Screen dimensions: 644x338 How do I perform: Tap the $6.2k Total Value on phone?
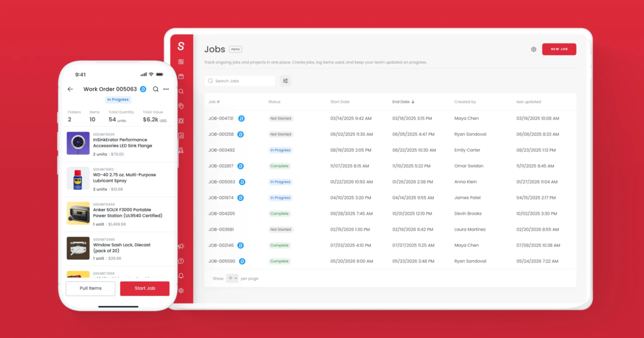pos(155,120)
